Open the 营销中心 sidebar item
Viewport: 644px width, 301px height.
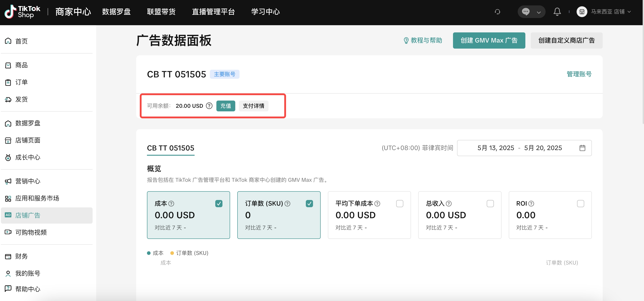click(27, 181)
